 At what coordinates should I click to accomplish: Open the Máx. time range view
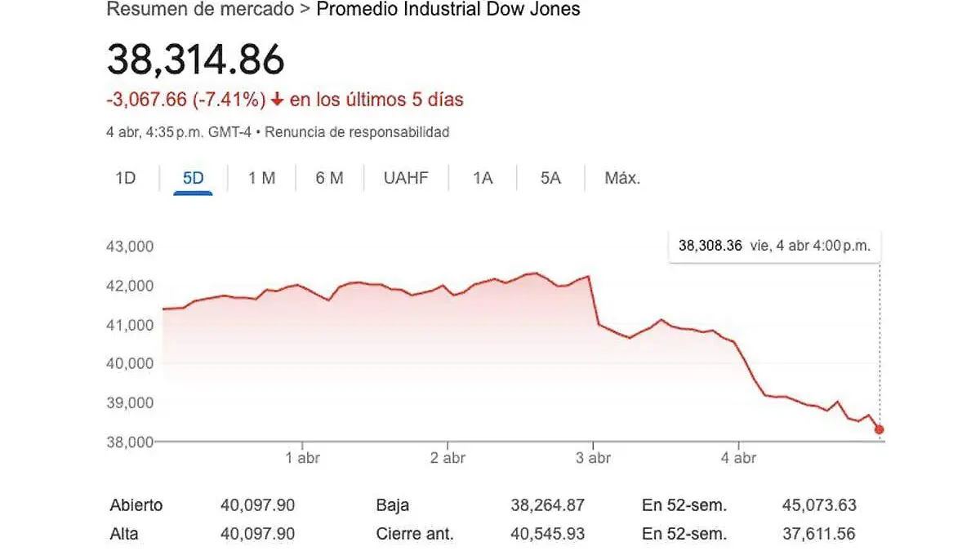tap(621, 177)
